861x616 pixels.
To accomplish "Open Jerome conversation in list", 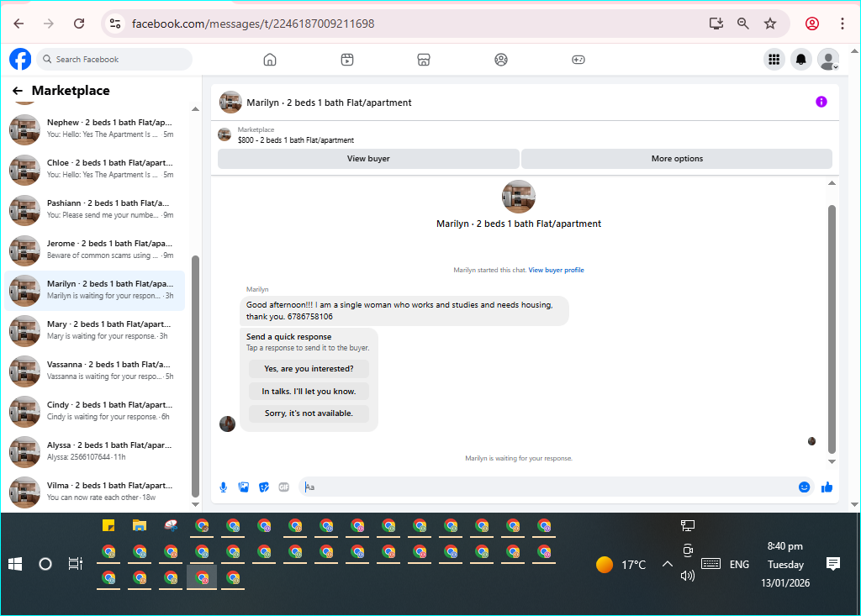I will pyautogui.click(x=94, y=250).
